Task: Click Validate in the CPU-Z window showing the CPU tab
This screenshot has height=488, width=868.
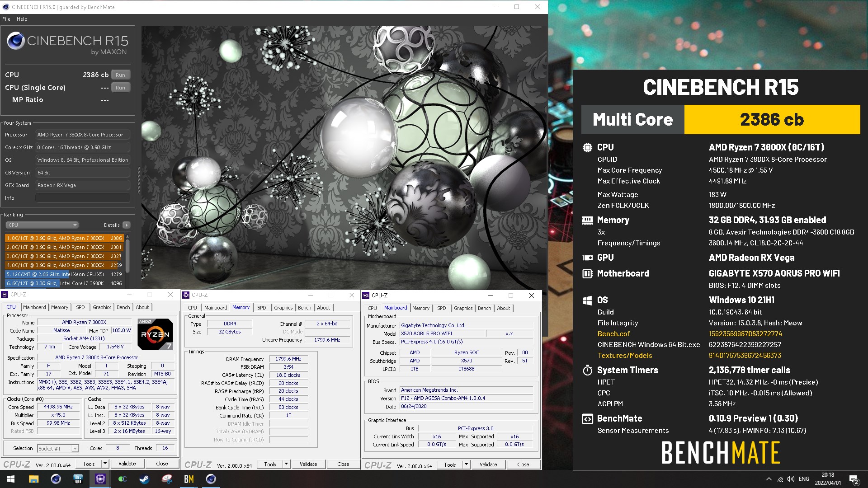Action: (127, 464)
